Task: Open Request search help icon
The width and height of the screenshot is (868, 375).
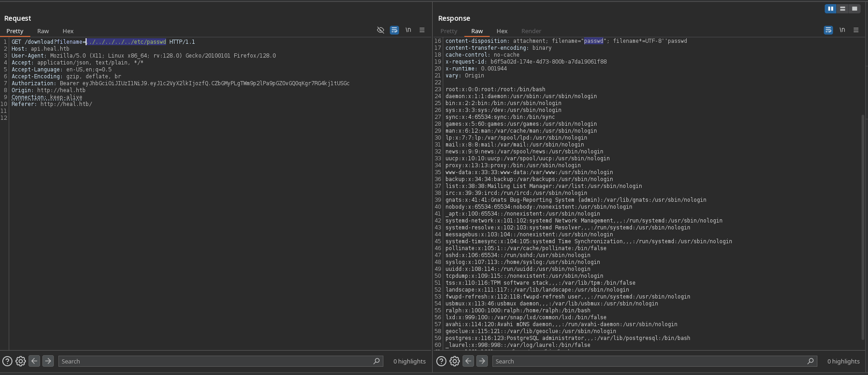Action: (7, 361)
